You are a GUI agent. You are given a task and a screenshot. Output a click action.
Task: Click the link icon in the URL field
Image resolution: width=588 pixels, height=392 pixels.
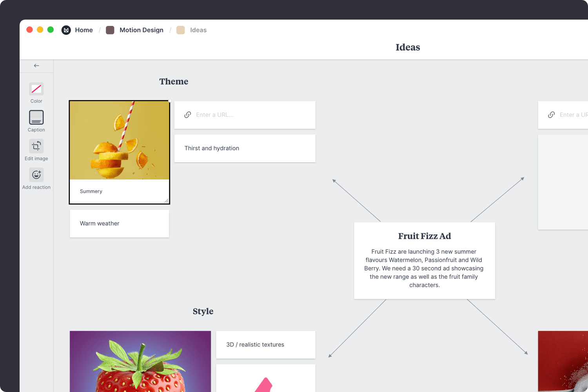[x=187, y=115]
